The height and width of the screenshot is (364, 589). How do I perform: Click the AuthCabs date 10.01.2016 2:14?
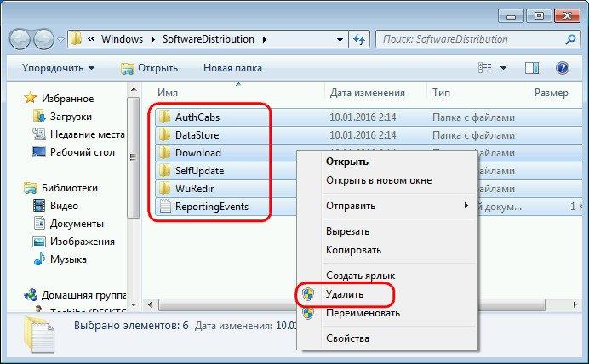tap(363, 117)
